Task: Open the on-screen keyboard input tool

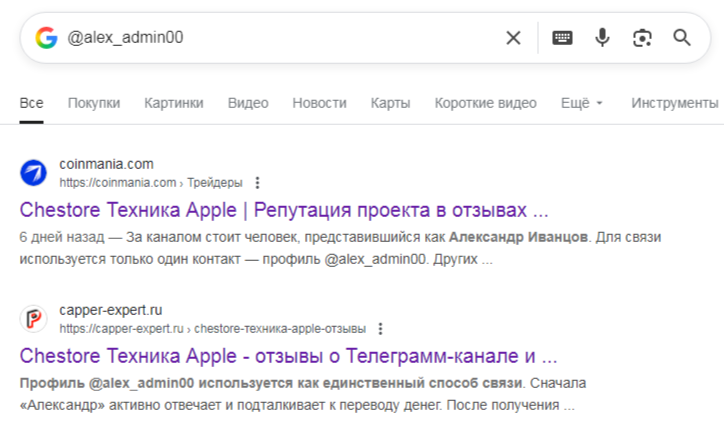Action: [x=562, y=38]
